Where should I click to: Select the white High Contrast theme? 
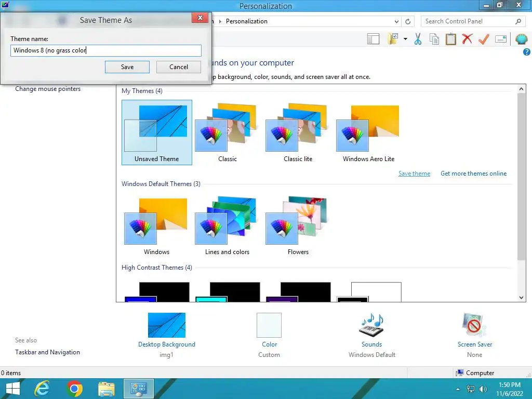click(x=369, y=292)
